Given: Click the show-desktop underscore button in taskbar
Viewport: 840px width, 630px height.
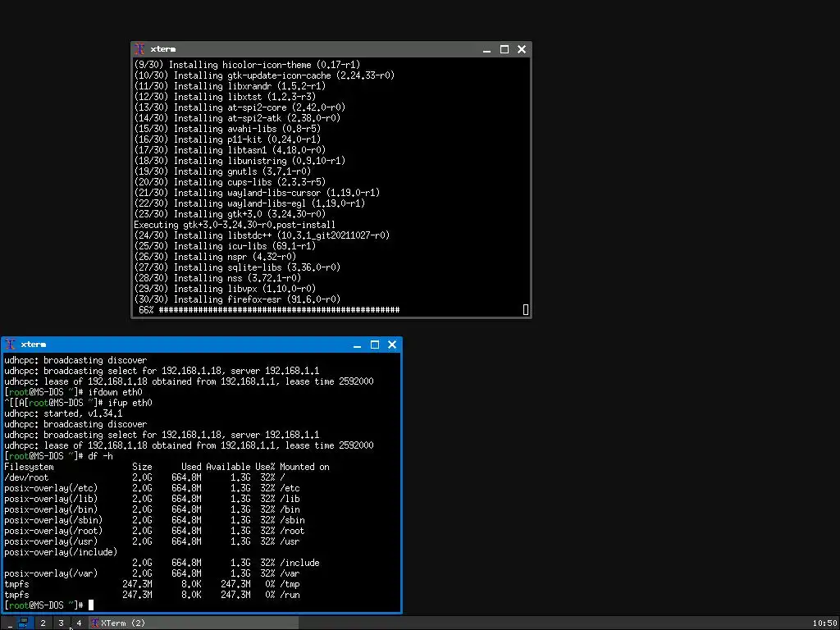Looking at the screenshot, I should pos(10,623).
